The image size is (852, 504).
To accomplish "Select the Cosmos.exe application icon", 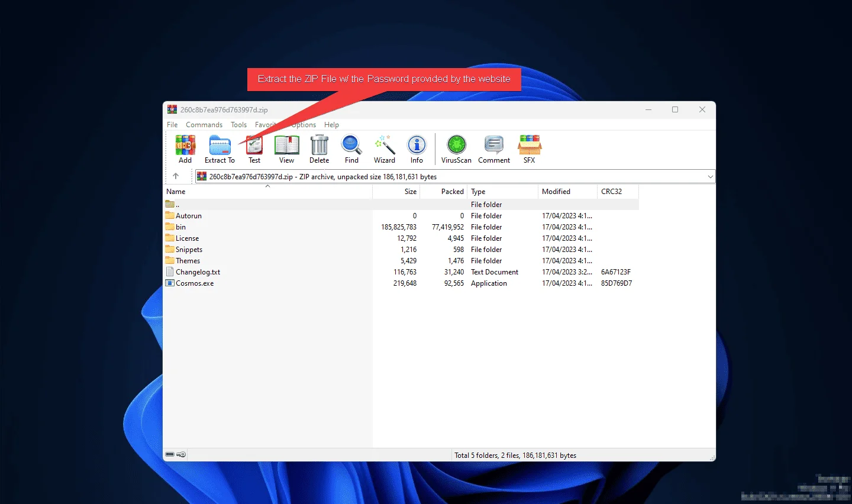I will pos(170,283).
